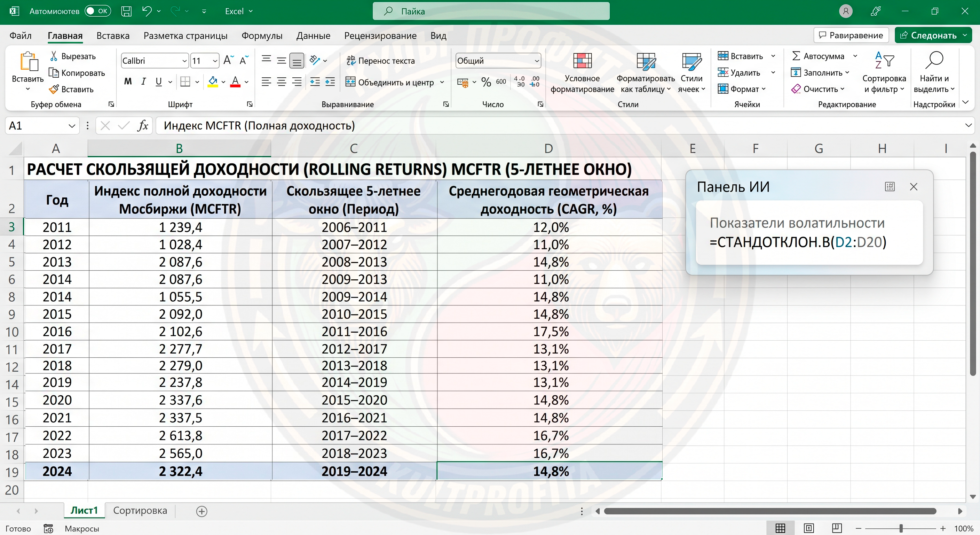Decrease decimal places
This screenshot has height=535, width=980.
pos(535,82)
